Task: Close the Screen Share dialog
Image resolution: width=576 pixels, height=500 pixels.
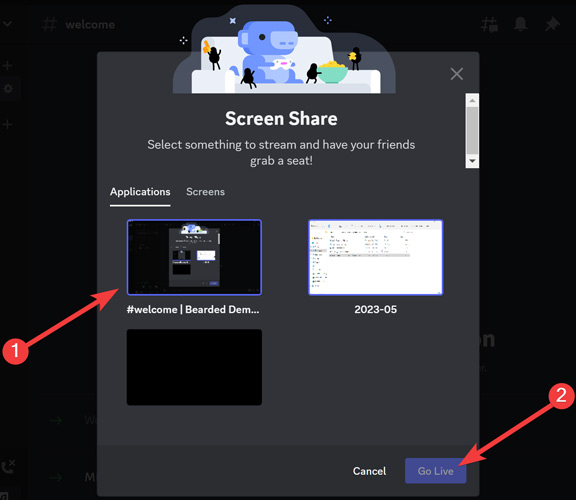Action: pyautogui.click(x=457, y=74)
